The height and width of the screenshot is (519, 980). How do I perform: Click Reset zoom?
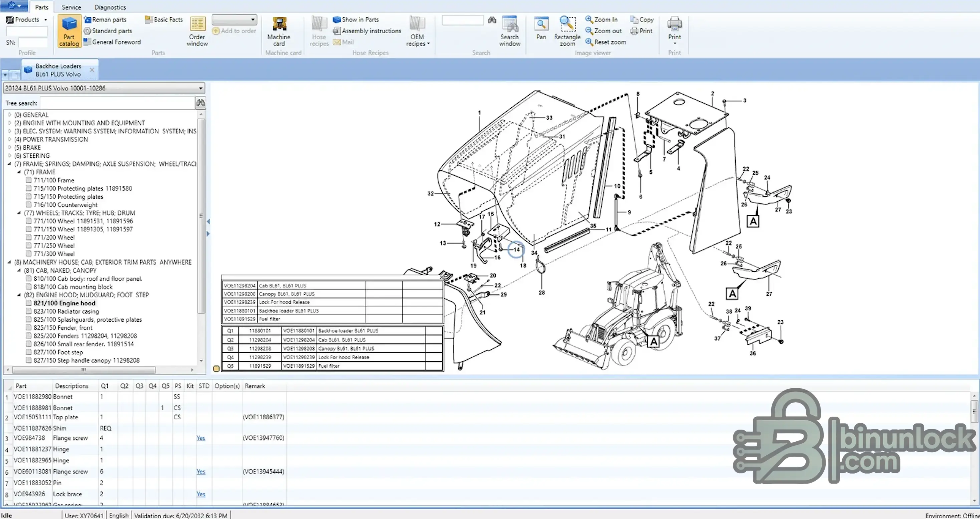(x=605, y=42)
